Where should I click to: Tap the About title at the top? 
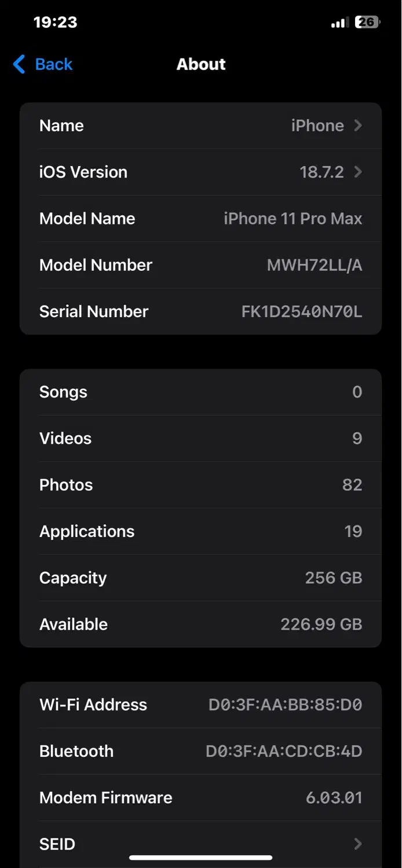[x=201, y=64]
